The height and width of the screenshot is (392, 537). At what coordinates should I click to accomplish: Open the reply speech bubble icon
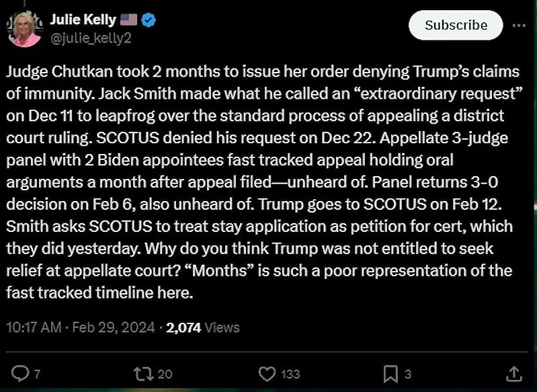20,373
